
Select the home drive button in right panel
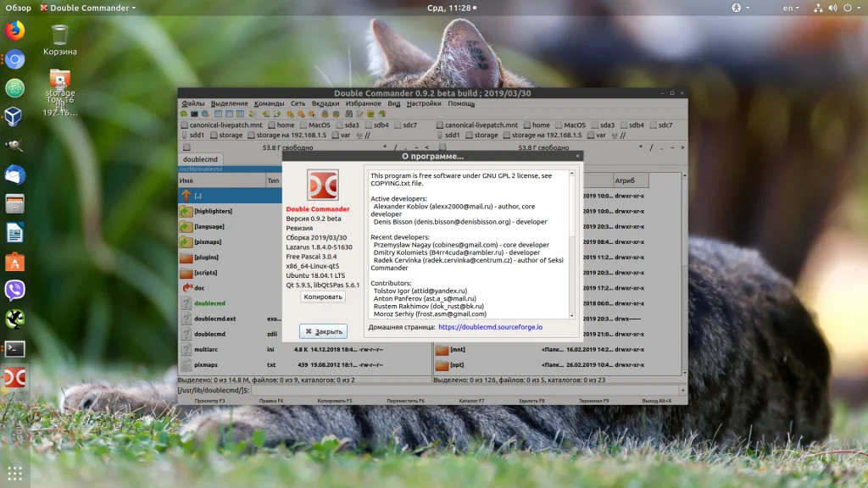tap(537, 125)
